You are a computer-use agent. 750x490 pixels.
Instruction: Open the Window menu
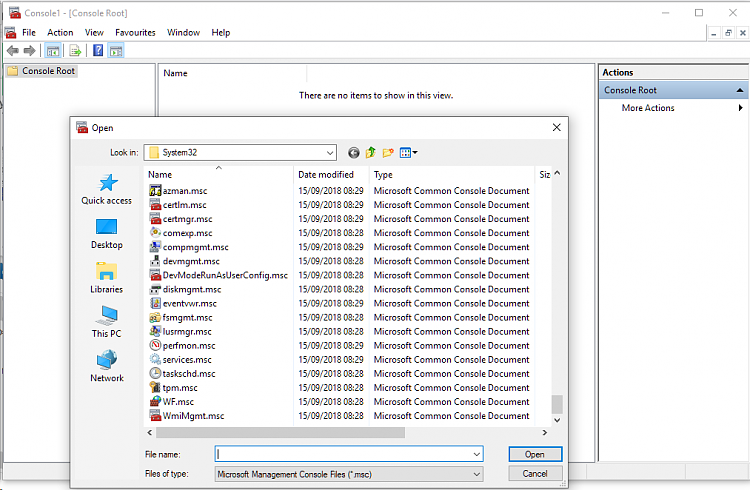coord(183,33)
